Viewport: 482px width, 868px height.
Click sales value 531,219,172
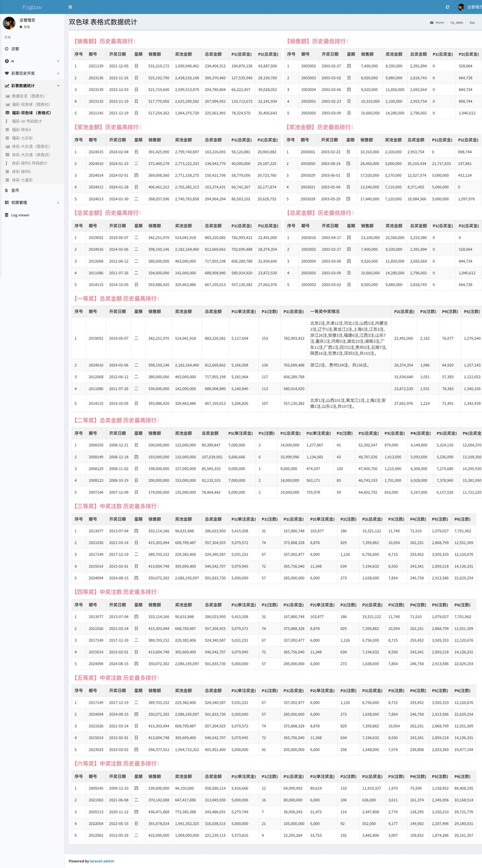[x=158, y=66]
